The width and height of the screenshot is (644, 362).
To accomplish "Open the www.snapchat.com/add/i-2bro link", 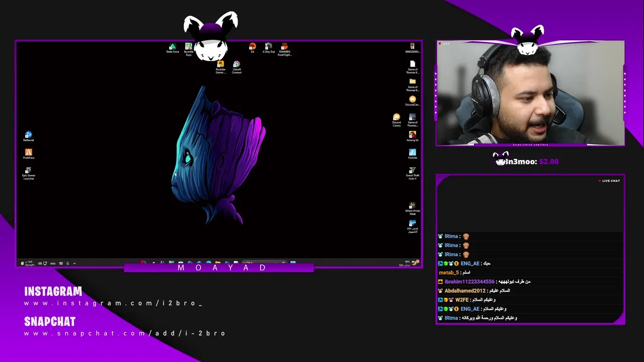I will [125, 333].
